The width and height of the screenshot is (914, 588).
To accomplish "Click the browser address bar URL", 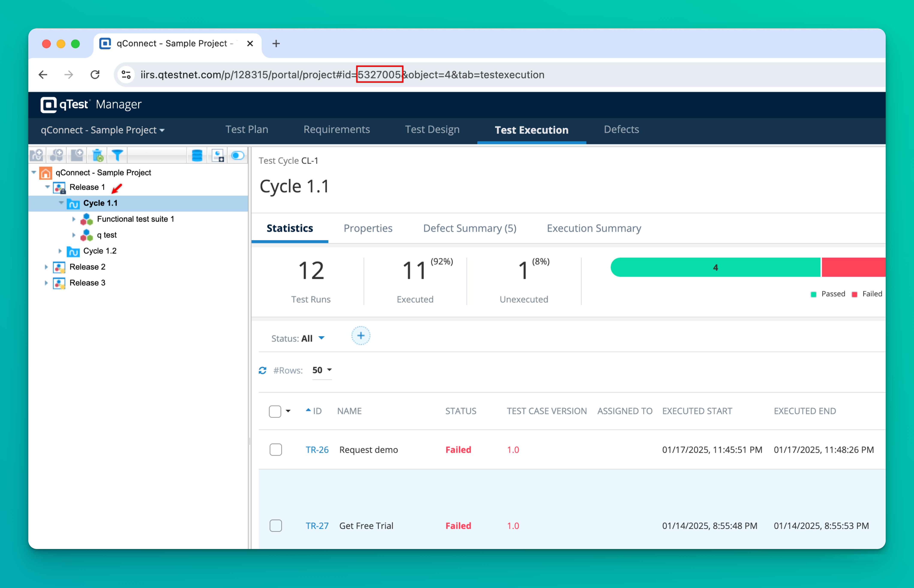I will click(342, 75).
